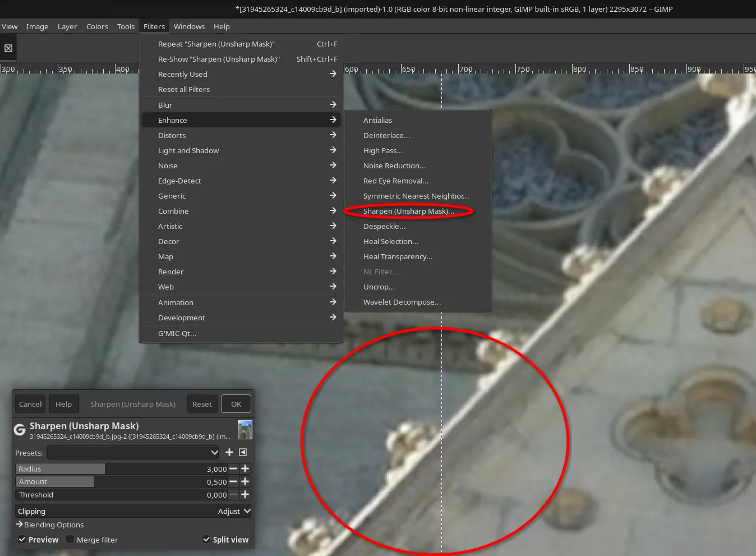Screen dimensions: 756x556
Task: Open the Tools menu
Action: (x=126, y=26)
